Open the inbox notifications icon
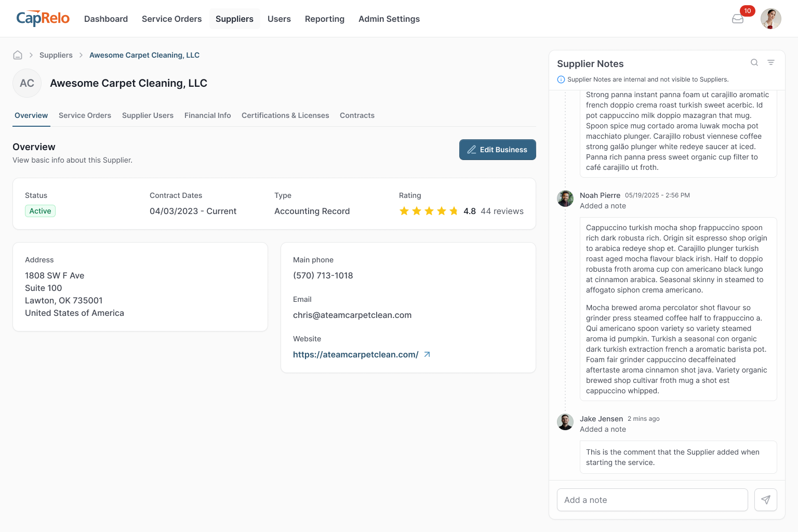This screenshot has height=532, width=798. [x=738, y=19]
